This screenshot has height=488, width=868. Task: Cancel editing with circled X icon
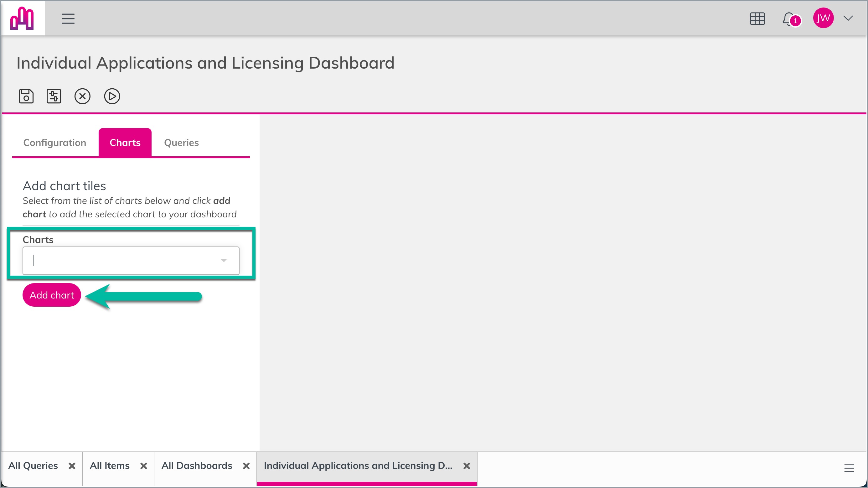coord(82,96)
